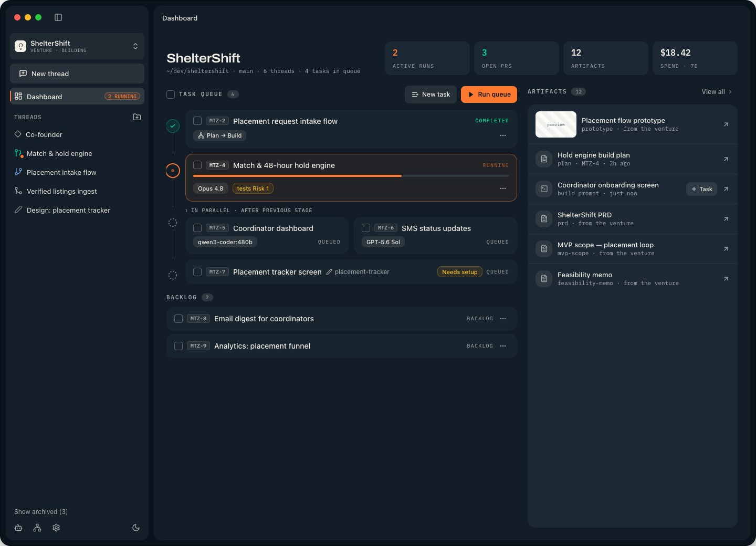The image size is (756, 546).
Task: Open more options for Placement request intake flow
Action: (x=503, y=135)
